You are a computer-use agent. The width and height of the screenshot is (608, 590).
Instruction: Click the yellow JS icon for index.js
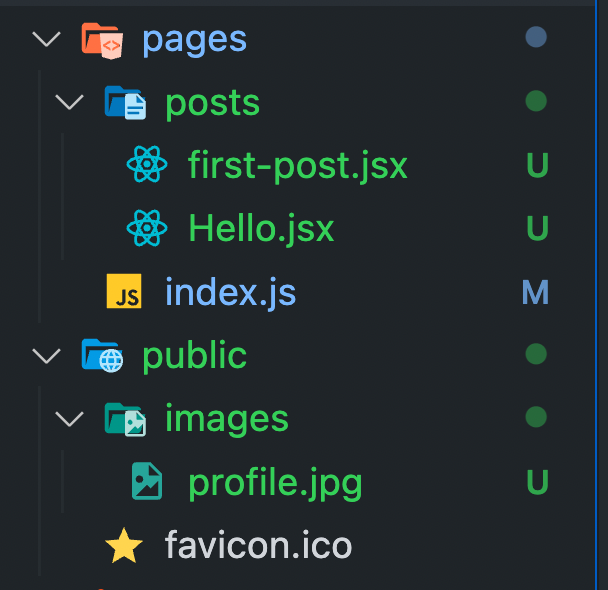(x=124, y=291)
